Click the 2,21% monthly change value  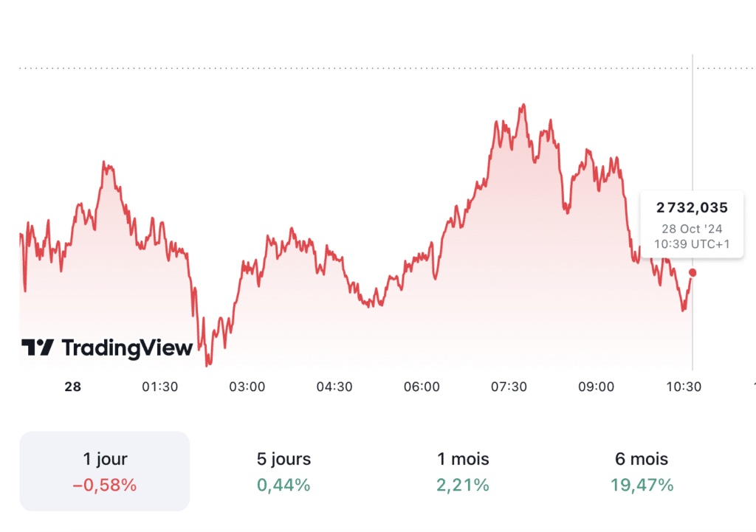463,486
